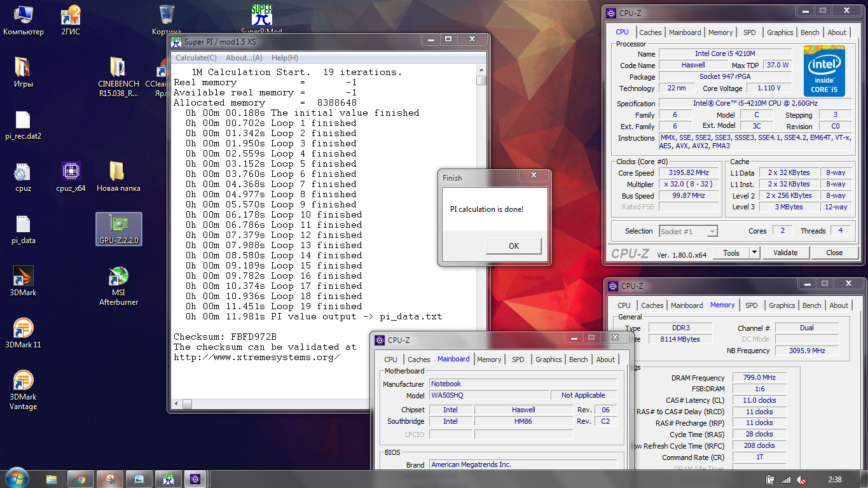The width and height of the screenshot is (868, 488).
Task: Open About tab in Mainboard CPU-Z window
Action: point(605,359)
